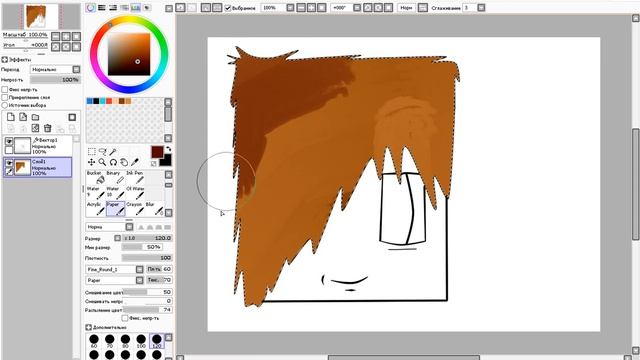Select the 120 brush size preset

point(157,341)
